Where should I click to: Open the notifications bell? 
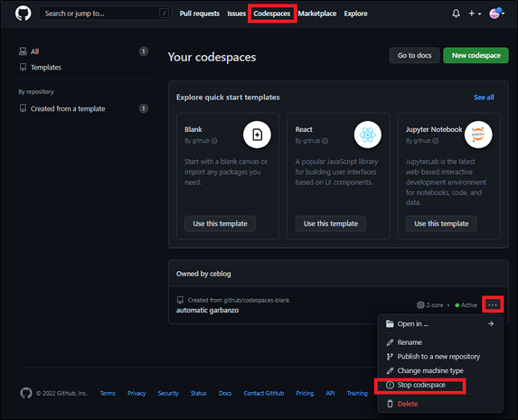click(456, 14)
